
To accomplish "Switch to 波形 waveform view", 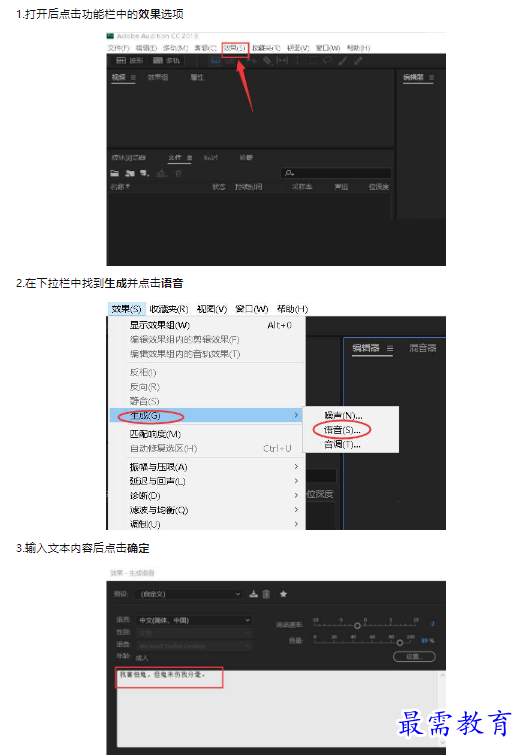I will [130, 61].
